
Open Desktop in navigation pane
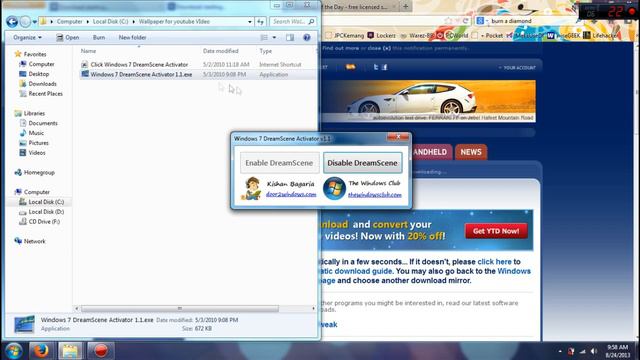(39, 74)
